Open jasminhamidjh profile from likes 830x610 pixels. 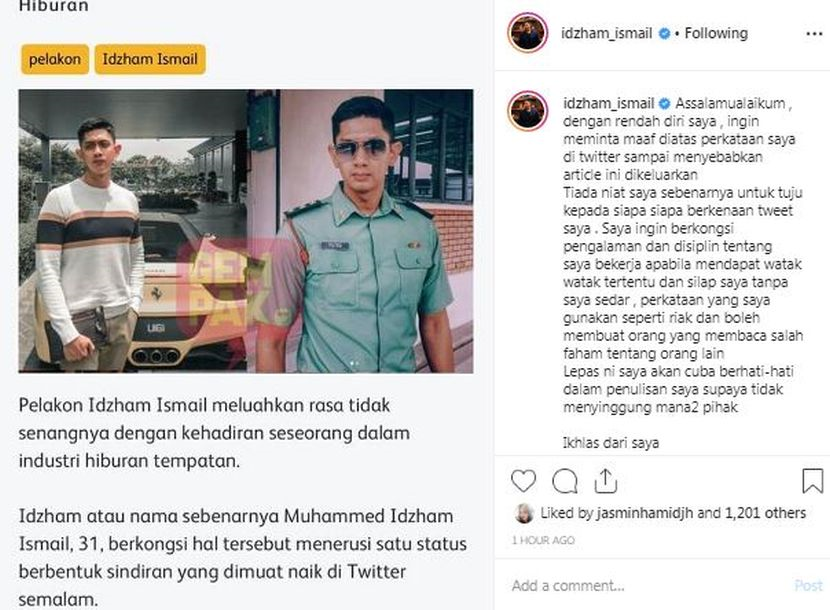(645, 513)
